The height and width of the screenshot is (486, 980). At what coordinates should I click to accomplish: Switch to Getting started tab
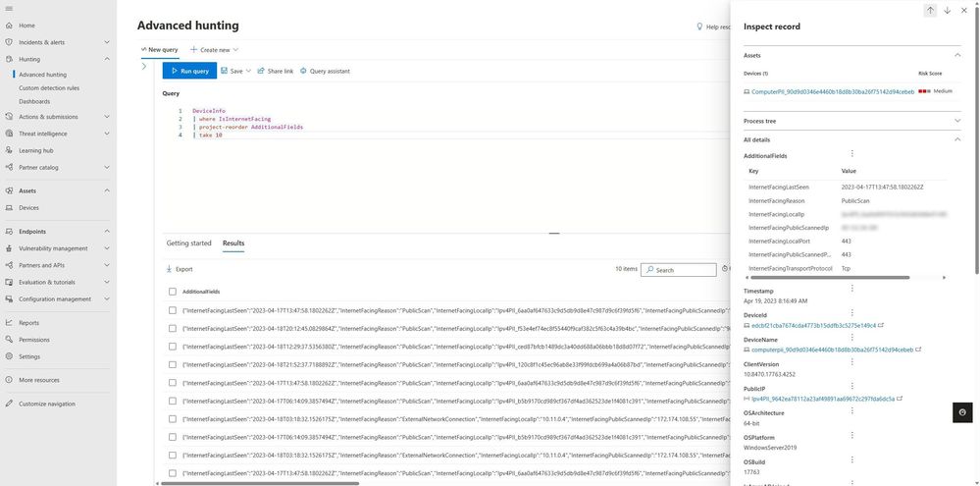pos(188,243)
